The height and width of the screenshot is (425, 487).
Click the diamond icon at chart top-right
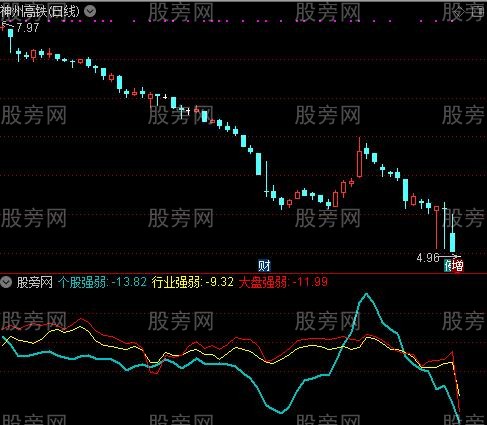click(x=459, y=13)
